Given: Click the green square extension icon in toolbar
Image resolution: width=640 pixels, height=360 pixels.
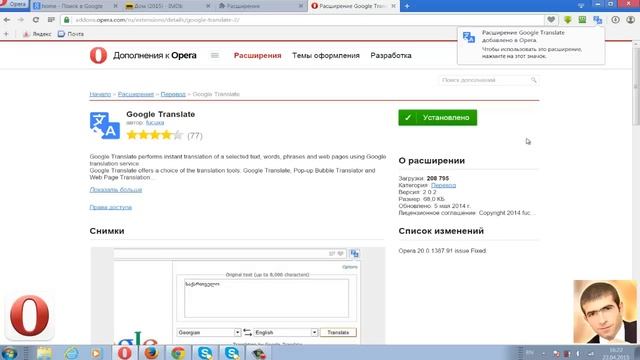Looking at the screenshot, I should click(582, 20).
